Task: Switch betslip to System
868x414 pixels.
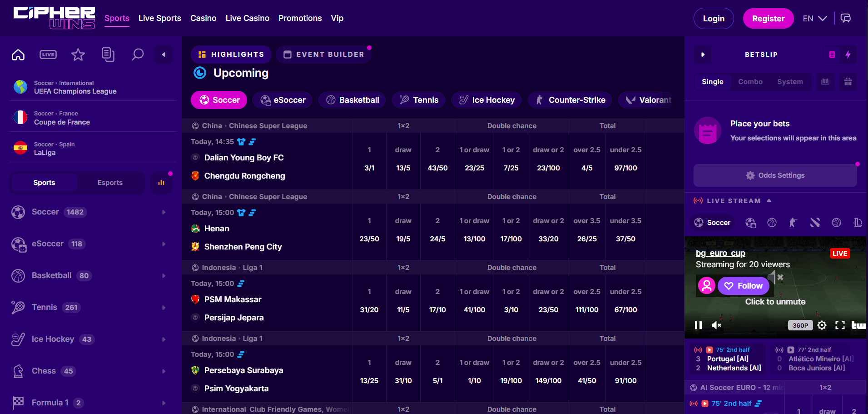Action: coord(790,82)
